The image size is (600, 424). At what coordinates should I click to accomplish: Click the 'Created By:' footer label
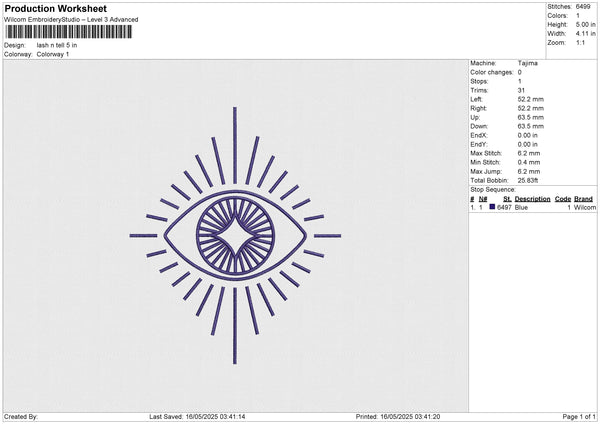click(x=21, y=417)
